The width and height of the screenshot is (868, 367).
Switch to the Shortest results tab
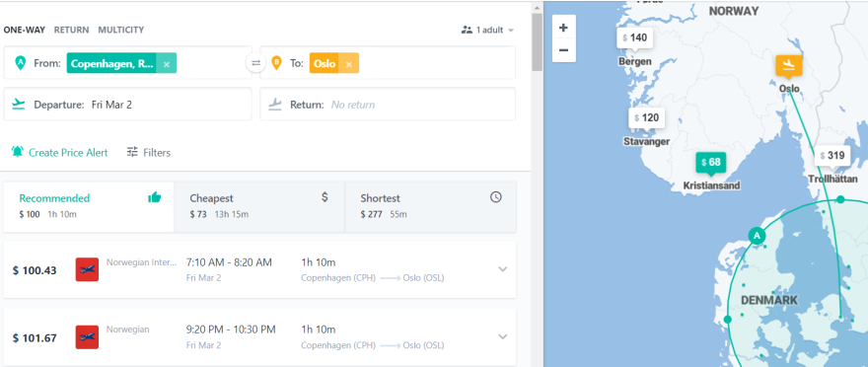431,205
